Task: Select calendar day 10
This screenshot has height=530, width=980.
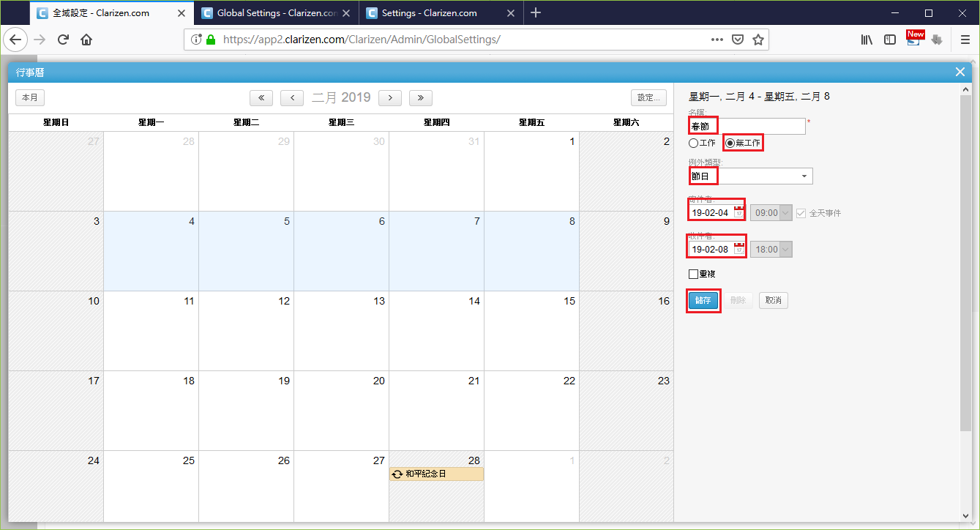Action: pos(56,331)
